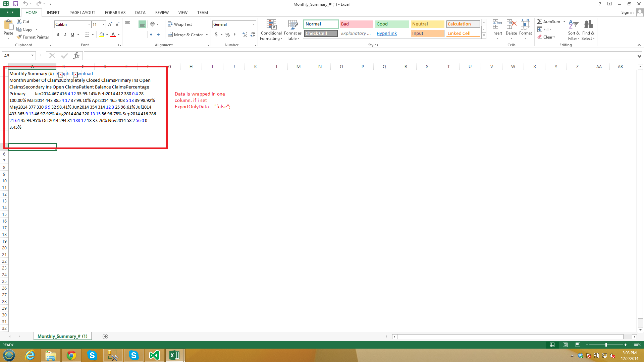Image resolution: width=644 pixels, height=362 pixels.
Task: Open the General number format dropdown
Action: pos(254,24)
